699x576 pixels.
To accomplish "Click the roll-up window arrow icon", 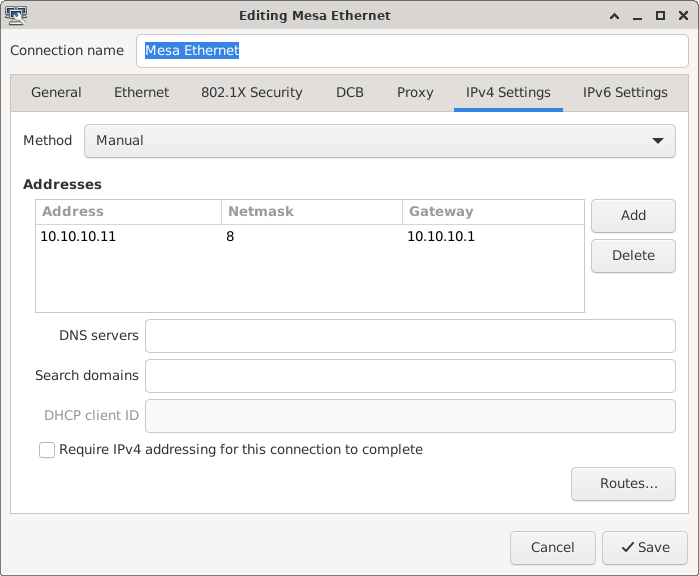I will pos(614,16).
